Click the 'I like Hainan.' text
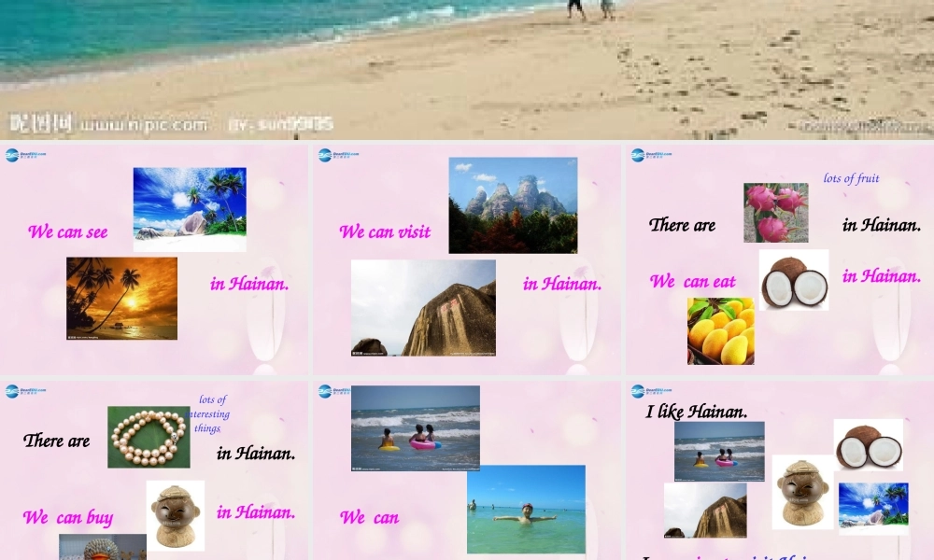934x560 pixels. tap(697, 412)
